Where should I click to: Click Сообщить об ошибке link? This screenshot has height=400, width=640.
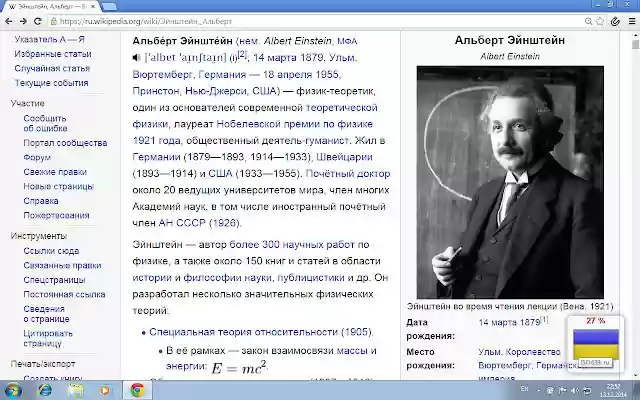coord(45,123)
